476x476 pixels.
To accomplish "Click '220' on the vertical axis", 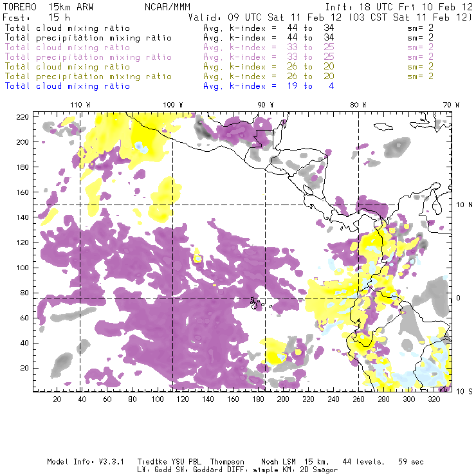I will click(23, 117).
